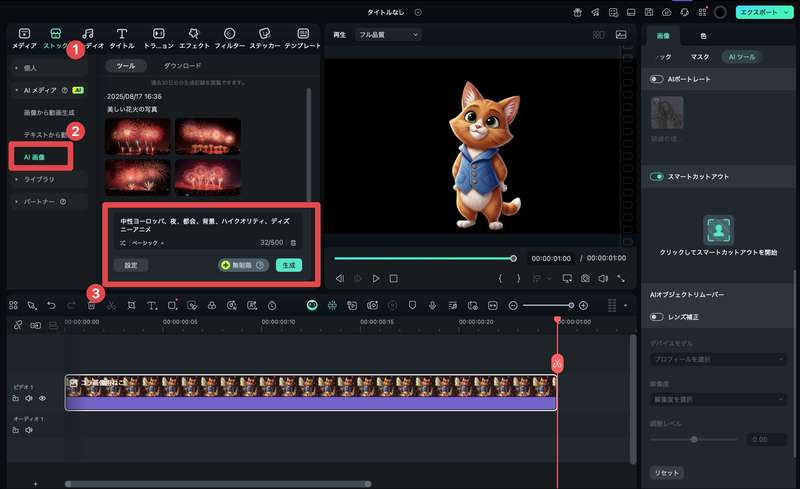Image resolution: width=800 pixels, height=489 pixels.
Task: Click the 設定 settings button
Action: 131,265
